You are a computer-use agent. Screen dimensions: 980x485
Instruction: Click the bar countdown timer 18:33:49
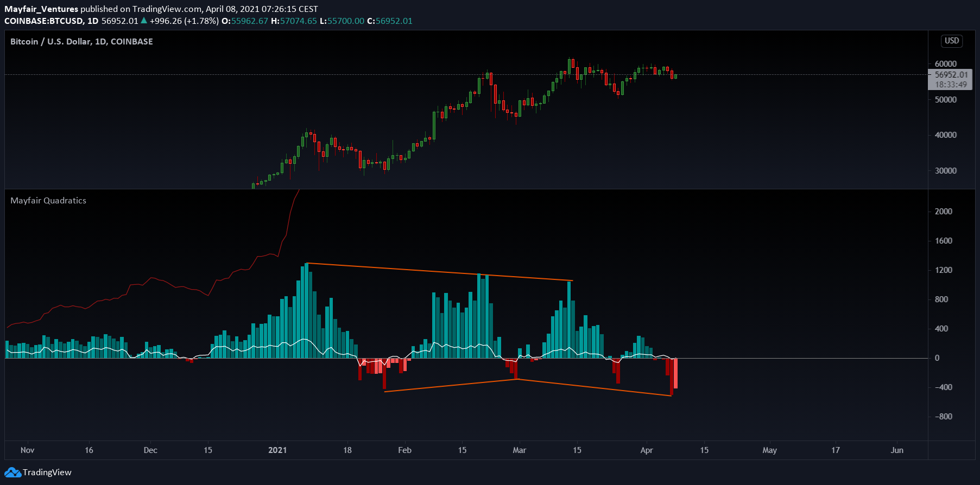pos(951,85)
